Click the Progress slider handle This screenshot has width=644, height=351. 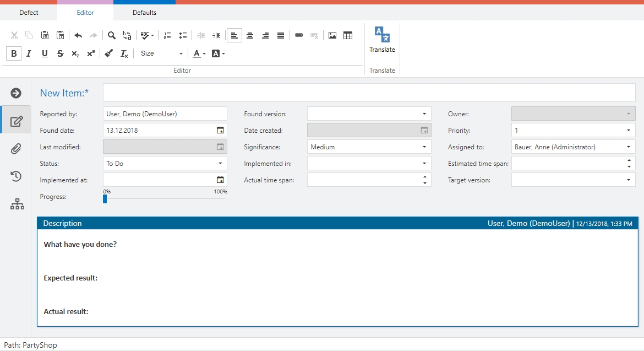[x=105, y=199]
